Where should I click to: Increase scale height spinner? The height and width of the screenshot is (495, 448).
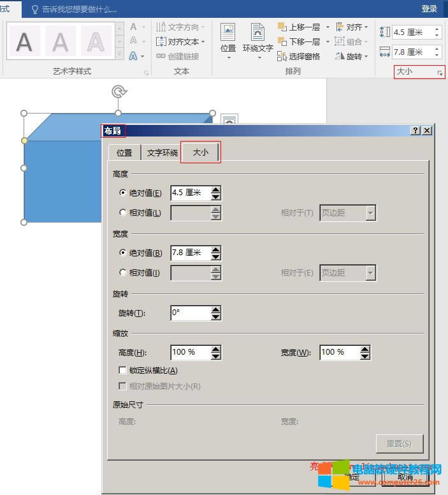coord(216,349)
